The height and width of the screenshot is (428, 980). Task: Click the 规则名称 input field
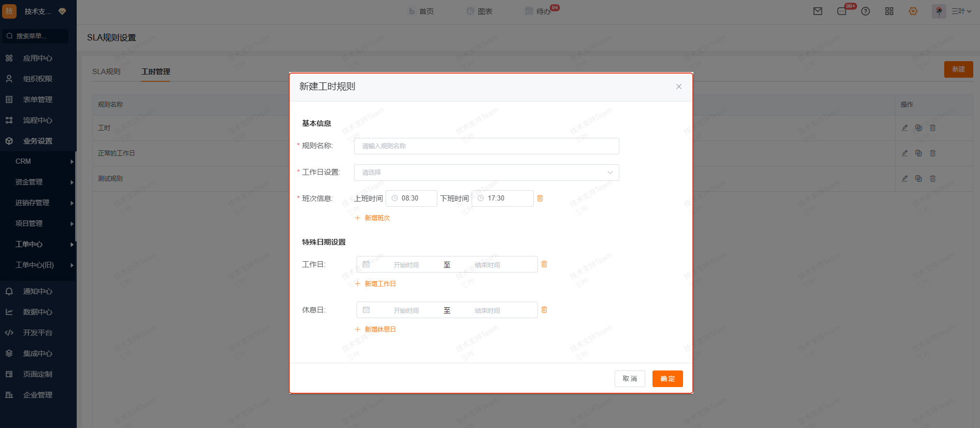pos(486,146)
